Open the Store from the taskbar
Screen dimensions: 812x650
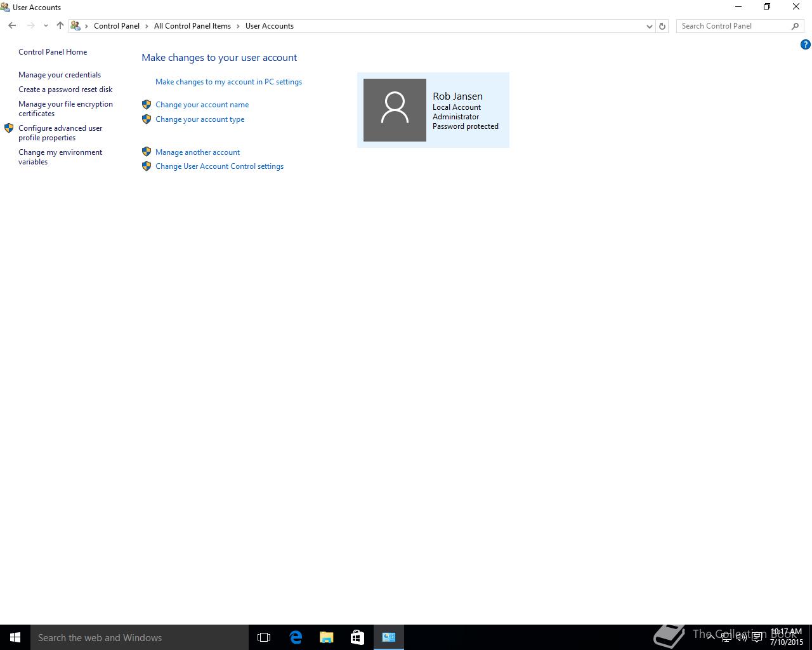[357, 637]
